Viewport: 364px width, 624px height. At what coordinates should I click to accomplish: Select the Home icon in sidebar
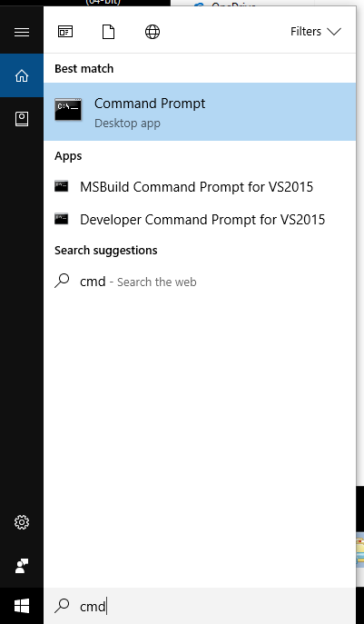(x=22, y=75)
